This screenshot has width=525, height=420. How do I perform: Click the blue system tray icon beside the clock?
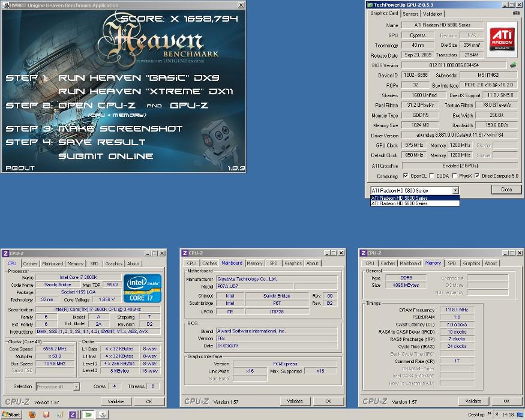520,415
